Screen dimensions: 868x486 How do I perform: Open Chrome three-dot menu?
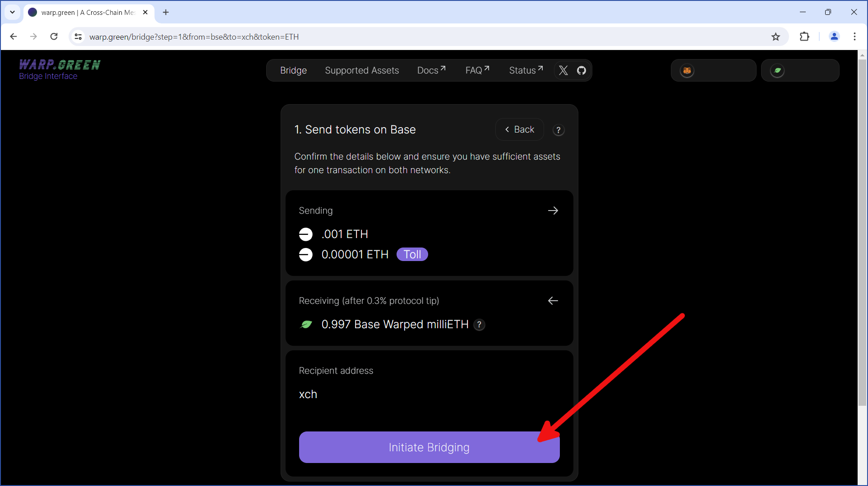(x=854, y=37)
